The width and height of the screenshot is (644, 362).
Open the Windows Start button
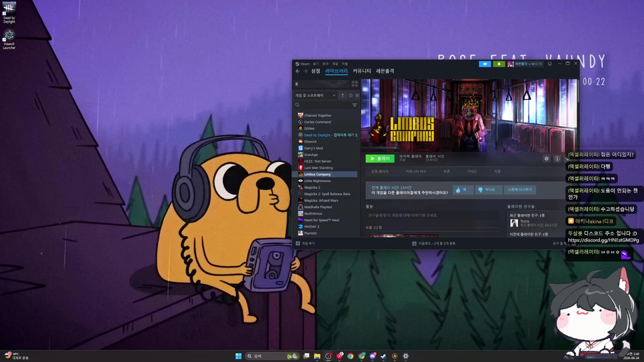238,356
